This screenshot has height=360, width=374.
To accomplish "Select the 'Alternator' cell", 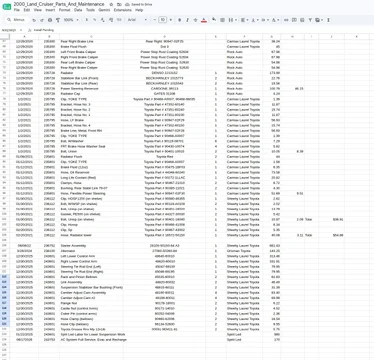I will pyautogui.click(x=91, y=251).
